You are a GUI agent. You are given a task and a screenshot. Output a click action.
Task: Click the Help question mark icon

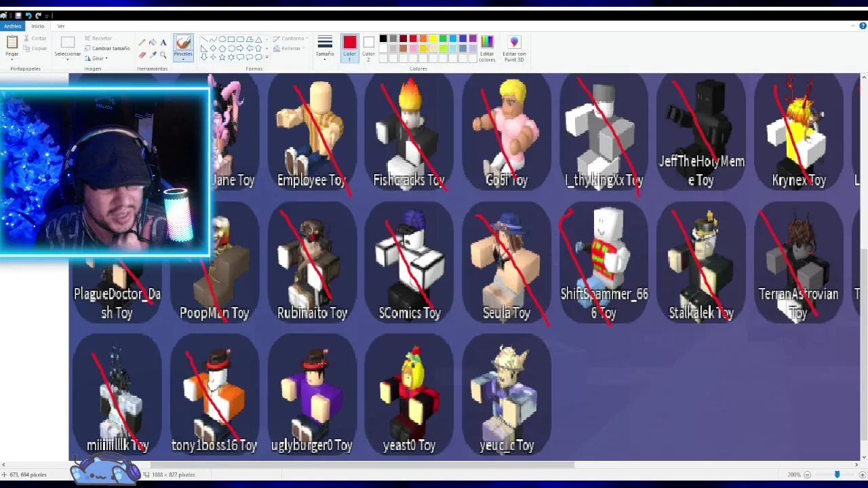(x=863, y=26)
